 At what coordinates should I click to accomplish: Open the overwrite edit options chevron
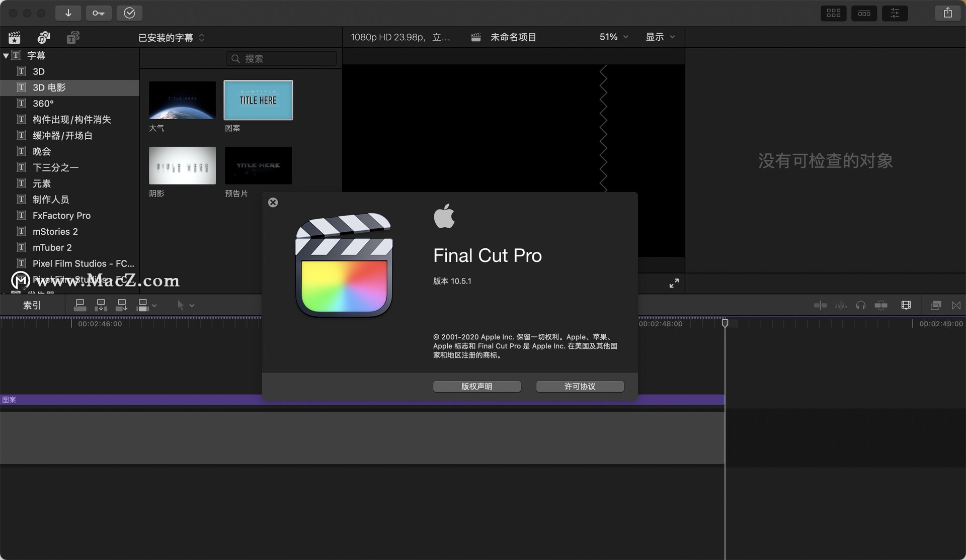click(154, 306)
